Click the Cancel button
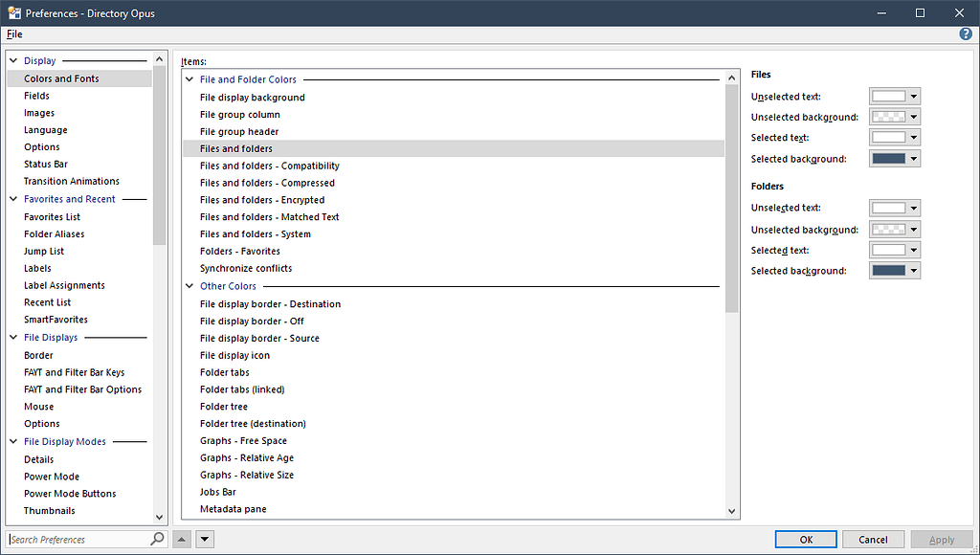Image resolution: width=980 pixels, height=555 pixels. (872, 539)
